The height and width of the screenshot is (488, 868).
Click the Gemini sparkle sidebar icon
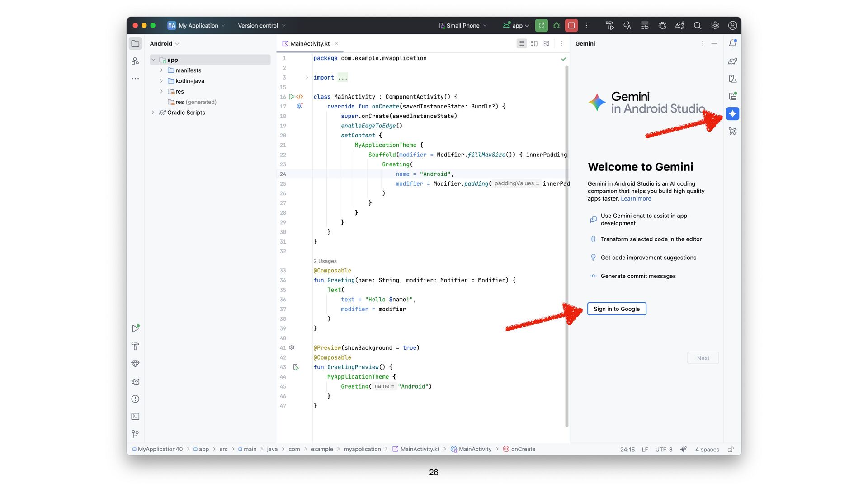732,114
